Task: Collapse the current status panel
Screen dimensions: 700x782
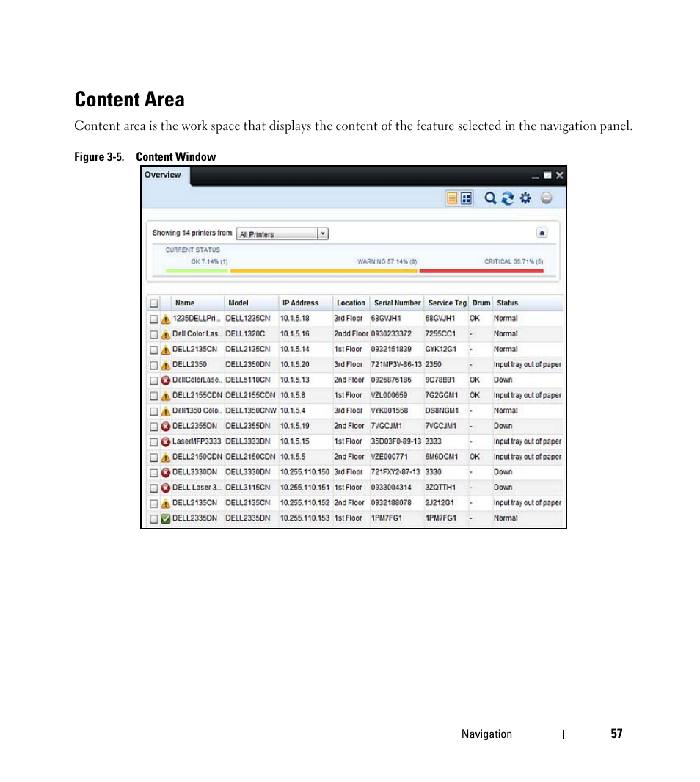Action: pyautogui.click(x=542, y=233)
